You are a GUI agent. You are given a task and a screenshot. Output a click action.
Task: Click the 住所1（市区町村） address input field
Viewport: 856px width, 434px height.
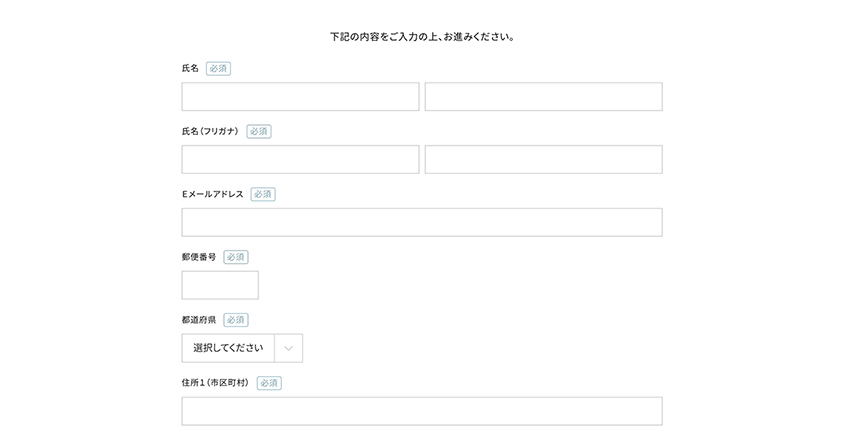421,411
